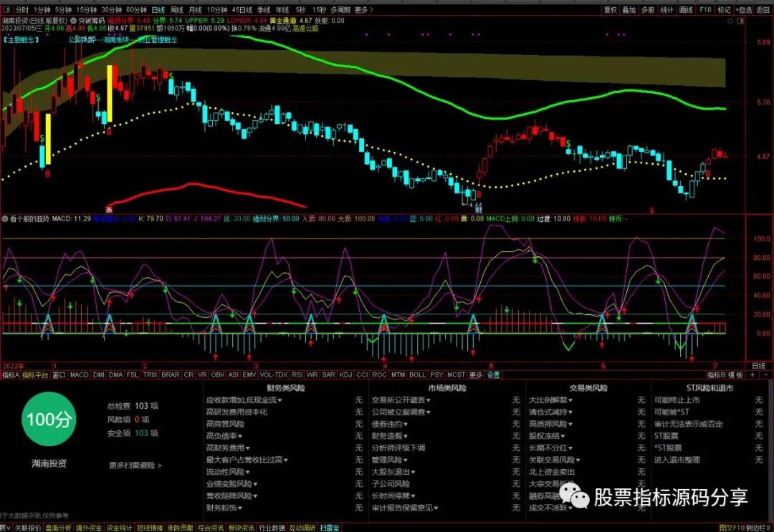This screenshot has width=774, height=532.
Task: Switch to 1分钟 period
Action: coord(42,10)
